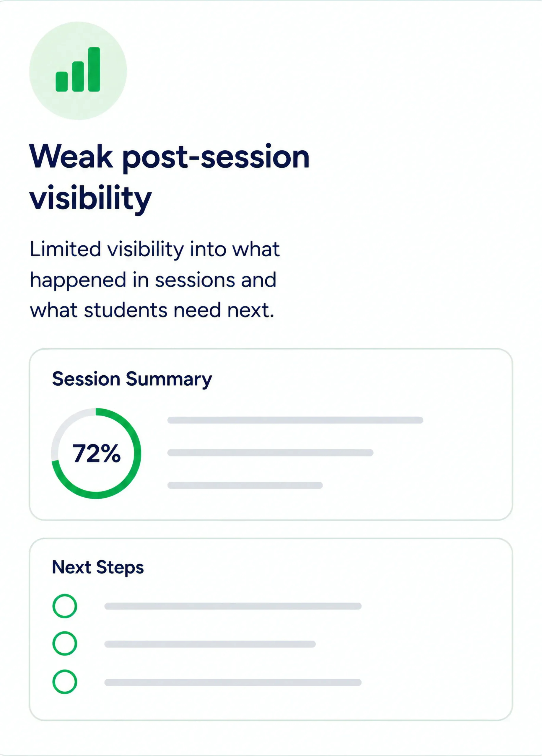Image resolution: width=542 pixels, height=756 pixels.
Task: Click the tallest bar in chart icon
Action: 94,69
